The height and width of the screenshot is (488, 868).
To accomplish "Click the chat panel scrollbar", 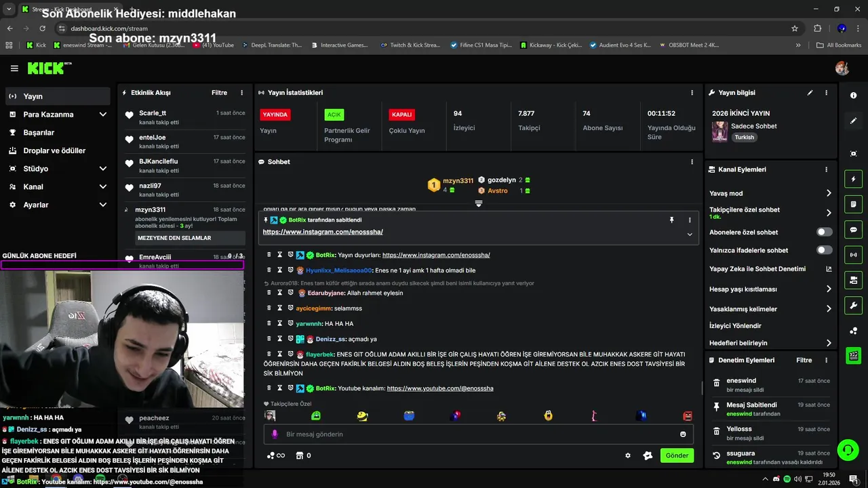I will pyautogui.click(x=702, y=388).
